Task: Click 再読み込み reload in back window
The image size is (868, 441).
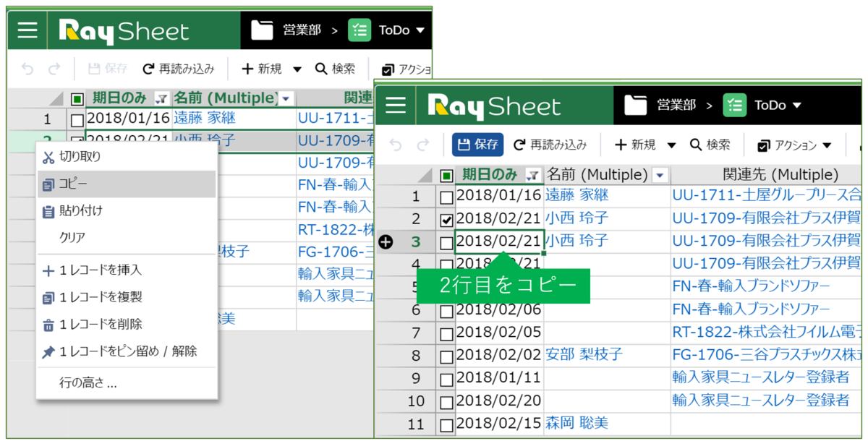Action: pyautogui.click(x=179, y=69)
